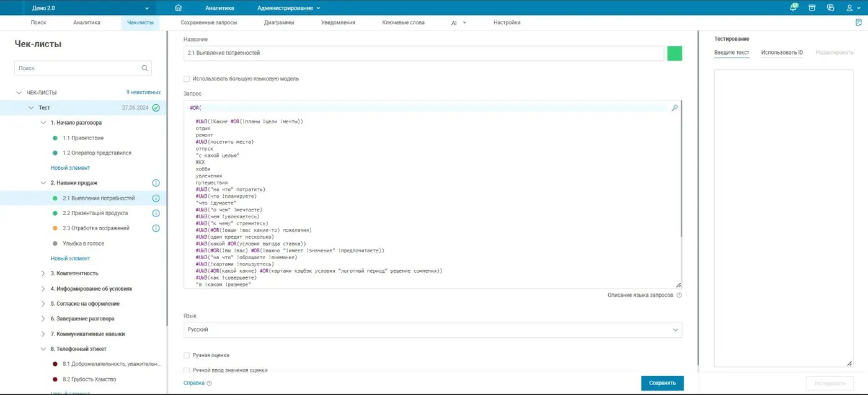
Task: Enable Использовать большую языковую модель checkbox
Action: [x=187, y=79]
